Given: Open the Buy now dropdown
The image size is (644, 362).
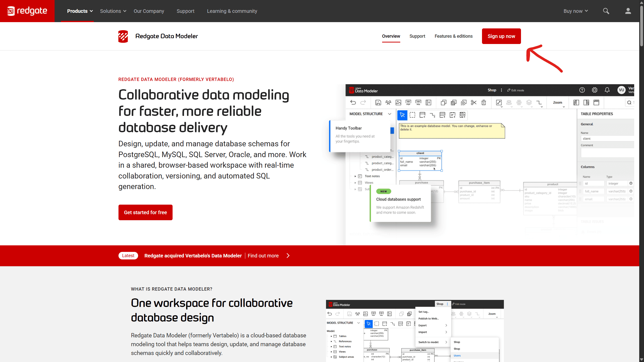Looking at the screenshot, I should tap(575, 11).
